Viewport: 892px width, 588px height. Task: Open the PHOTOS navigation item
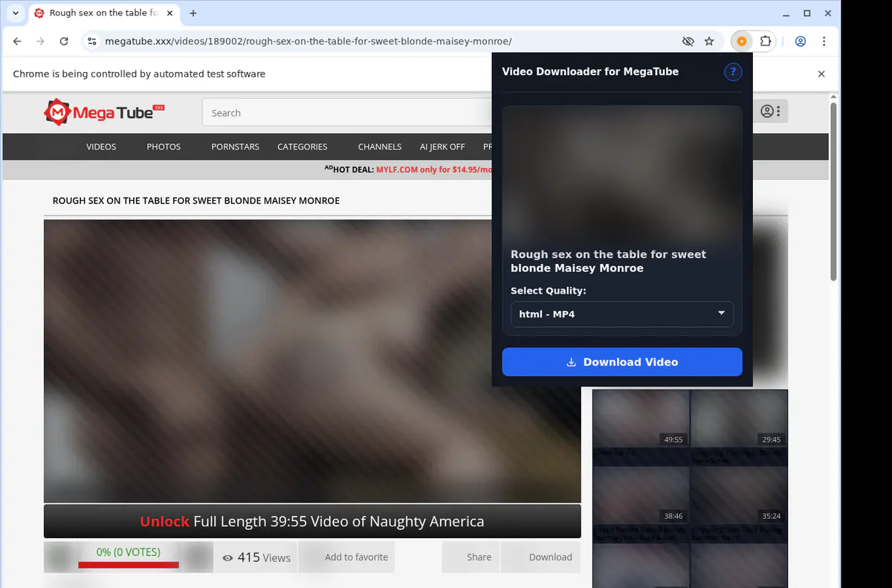pos(164,146)
